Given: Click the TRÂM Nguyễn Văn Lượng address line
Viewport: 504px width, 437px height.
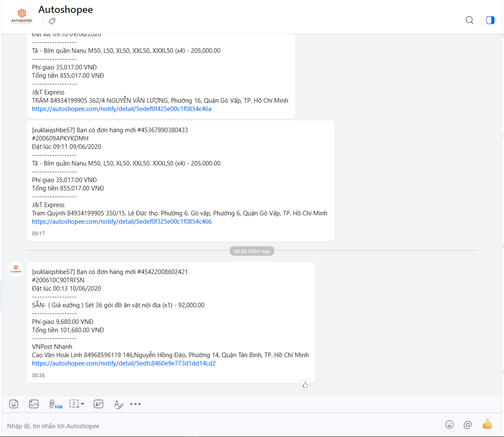Looking at the screenshot, I should 160,101.
